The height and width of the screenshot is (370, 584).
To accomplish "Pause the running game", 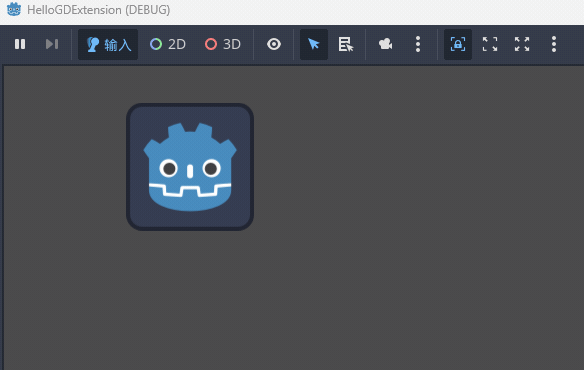I will pos(20,44).
